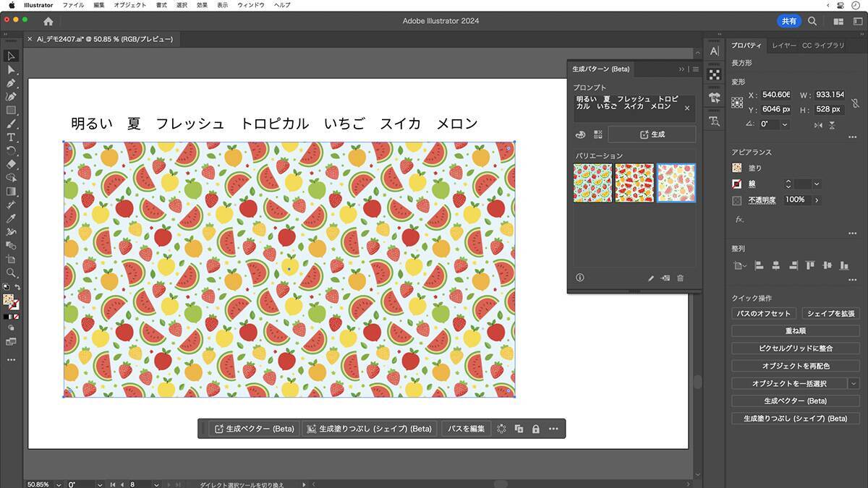This screenshot has width=868, height=488.
Task: Select the Eyedropper tool
Action: click(11, 218)
